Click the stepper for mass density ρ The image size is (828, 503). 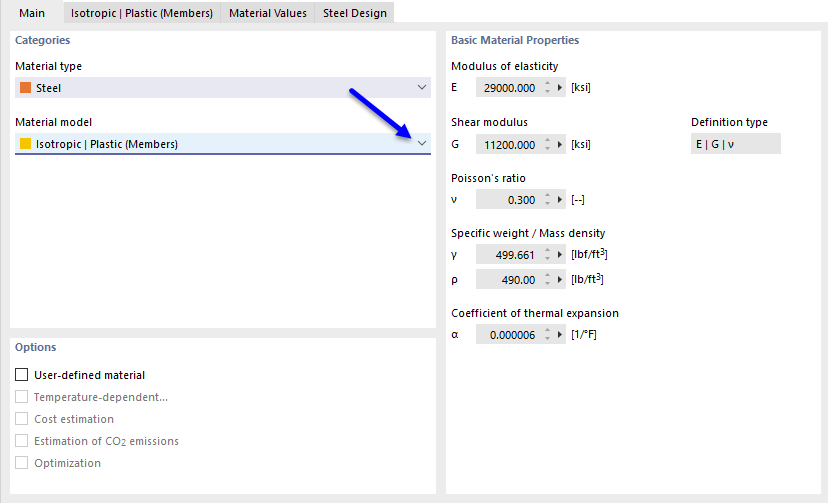coord(548,279)
